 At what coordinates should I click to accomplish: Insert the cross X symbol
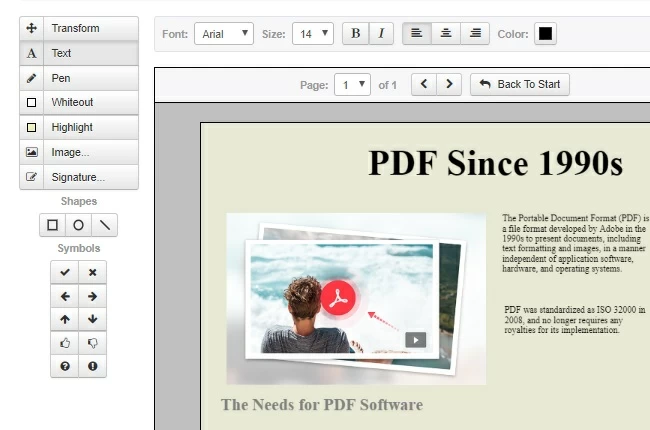92,272
